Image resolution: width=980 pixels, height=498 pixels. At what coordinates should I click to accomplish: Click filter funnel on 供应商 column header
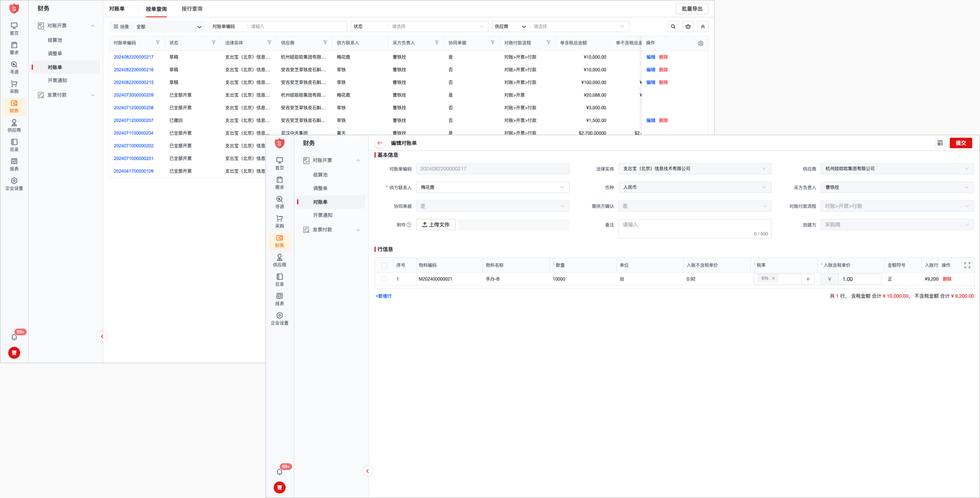coord(325,43)
